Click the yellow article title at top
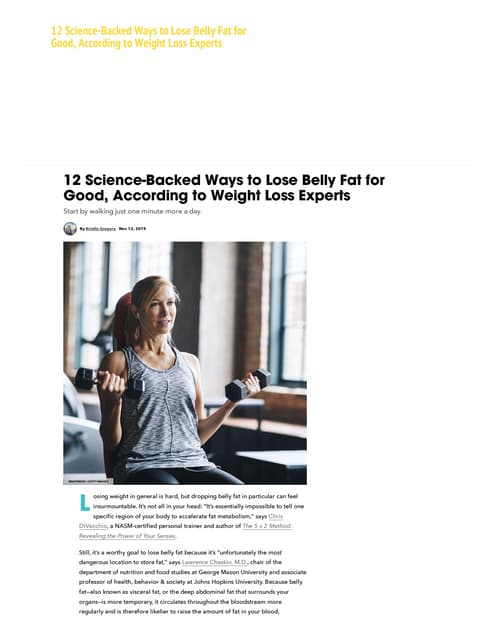 click(x=149, y=37)
